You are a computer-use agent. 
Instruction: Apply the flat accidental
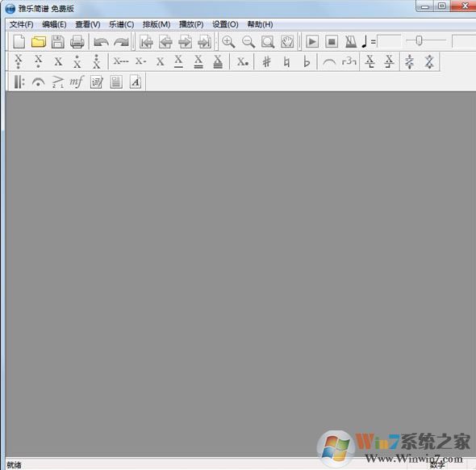pyautogui.click(x=307, y=61)
